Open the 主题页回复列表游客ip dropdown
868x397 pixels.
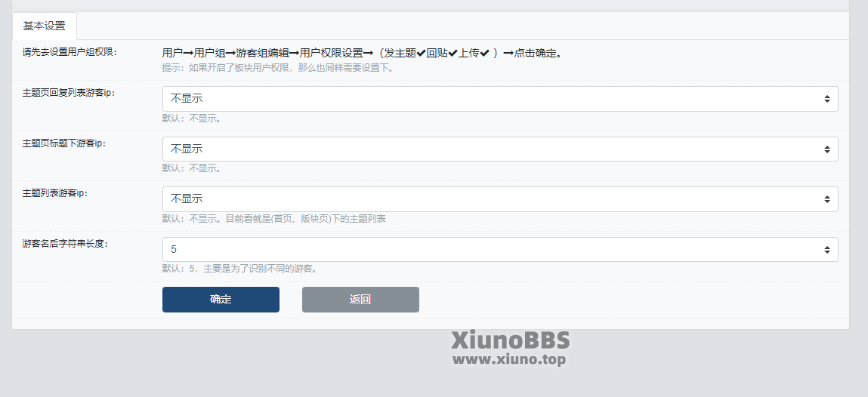pos(500,99)
